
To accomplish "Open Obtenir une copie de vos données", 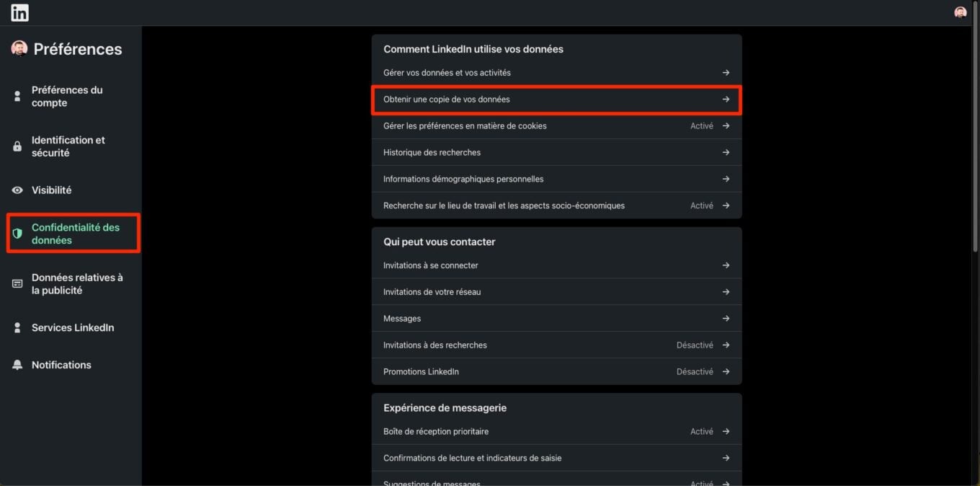I will coord(556,100).
